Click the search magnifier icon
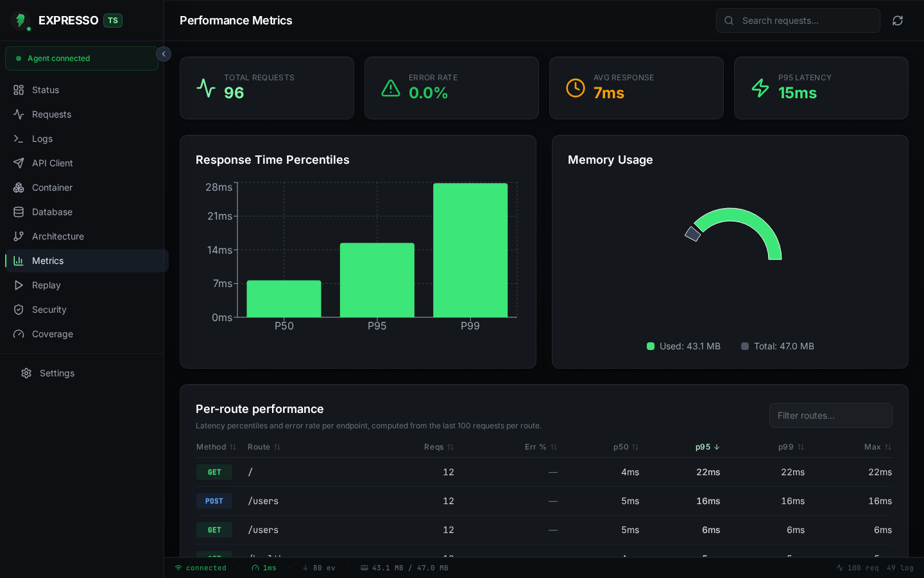The width and height of the screenshot is (924, 578). tap(729, 21)
